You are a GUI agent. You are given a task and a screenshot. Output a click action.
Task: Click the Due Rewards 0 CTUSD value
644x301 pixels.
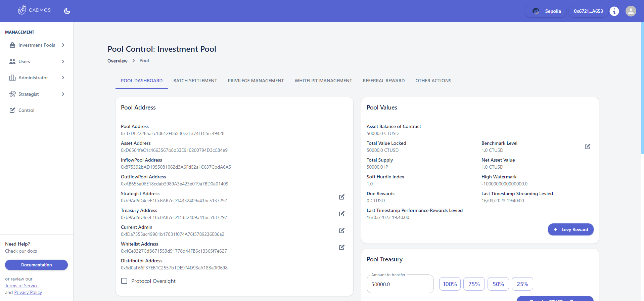point(376,201)
